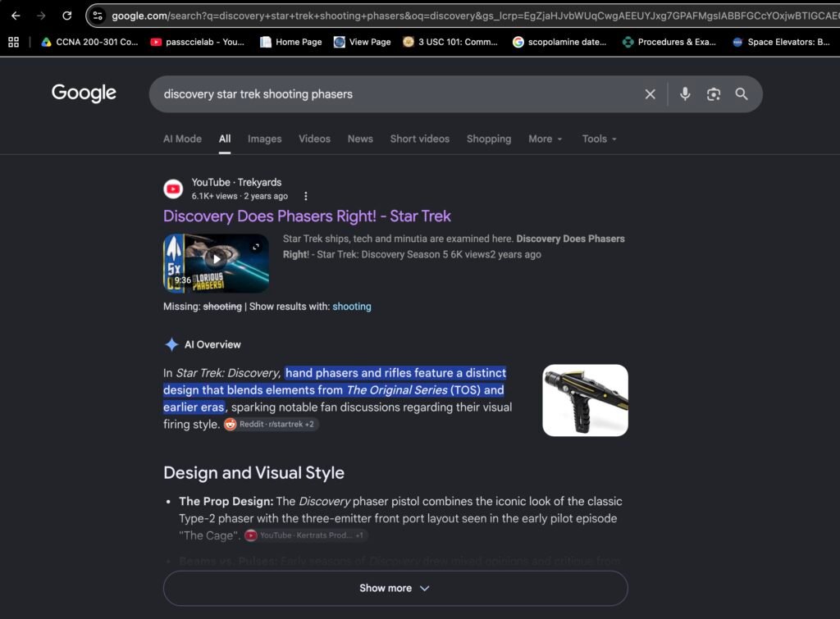The height and width of the screenshot is (619, 840).
Task: Open the 3 USC 101 bookmark
Action: 450,42
